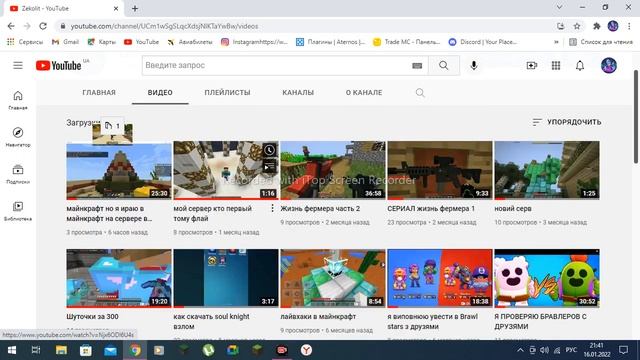Viewport: 640px width, 360px height.
Task: Go to Главная in the sidebar
Action: [18, 100]
